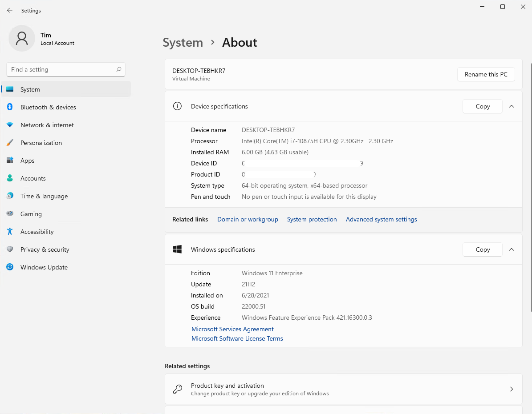Click the Update value 21H2
The image size is (532, 414).
coord(248,284)
